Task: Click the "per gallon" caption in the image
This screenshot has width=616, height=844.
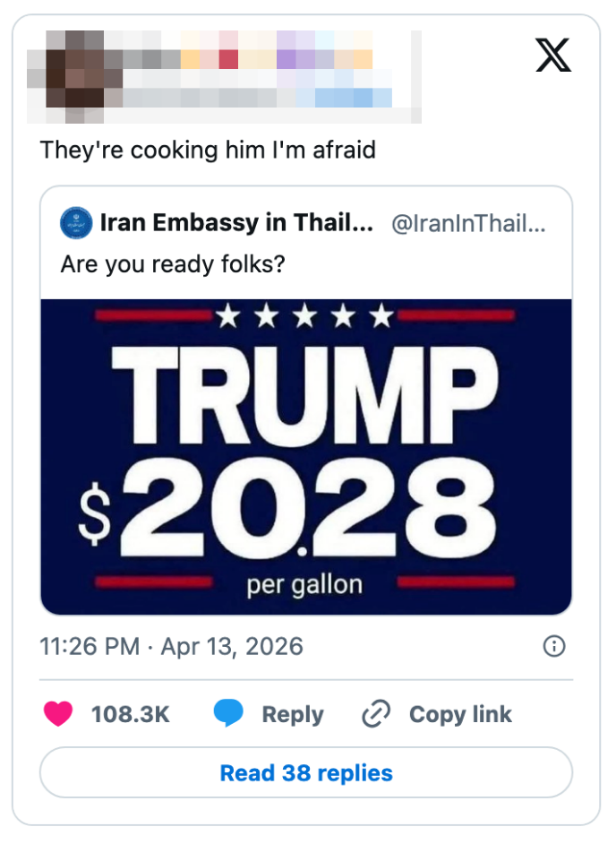Action: tap(304, 585)
